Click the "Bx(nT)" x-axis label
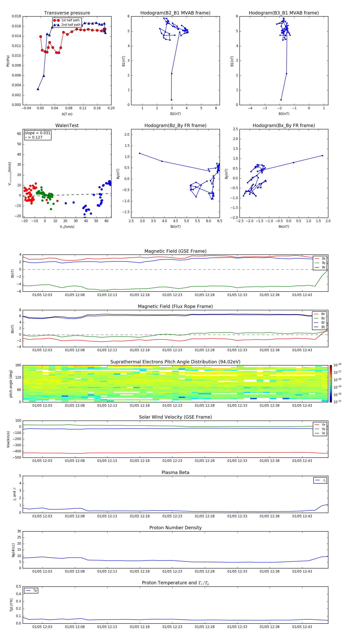Viewport: 351px width, 644px height. [x=284, y=227]
